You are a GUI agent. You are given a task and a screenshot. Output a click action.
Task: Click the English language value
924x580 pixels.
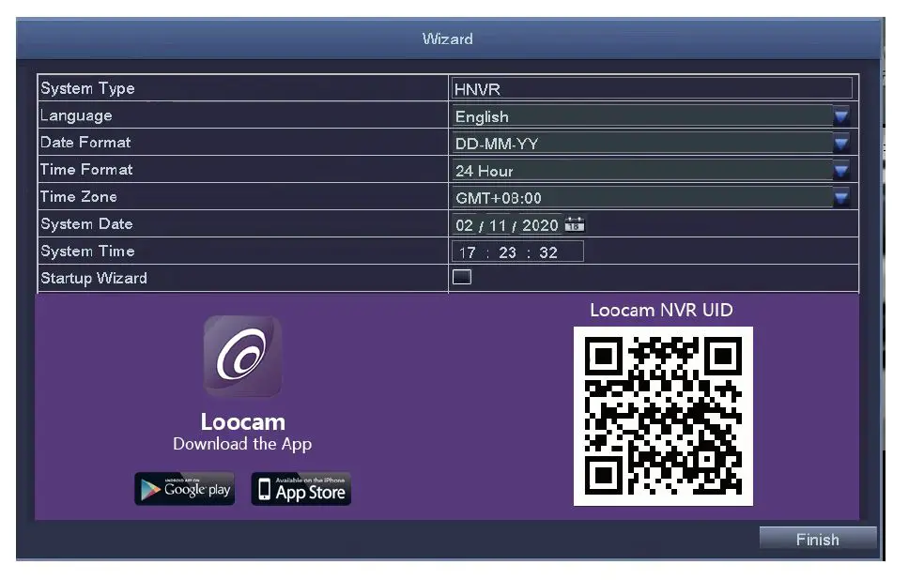(482, 116)
